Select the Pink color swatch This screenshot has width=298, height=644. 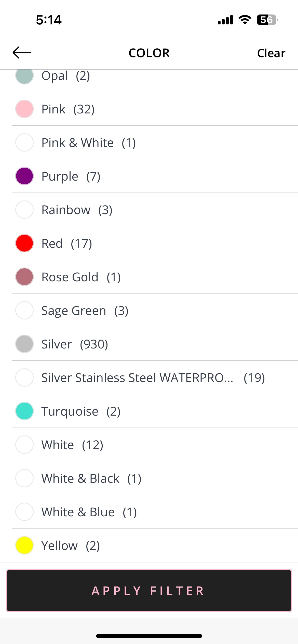pos(24,109)
